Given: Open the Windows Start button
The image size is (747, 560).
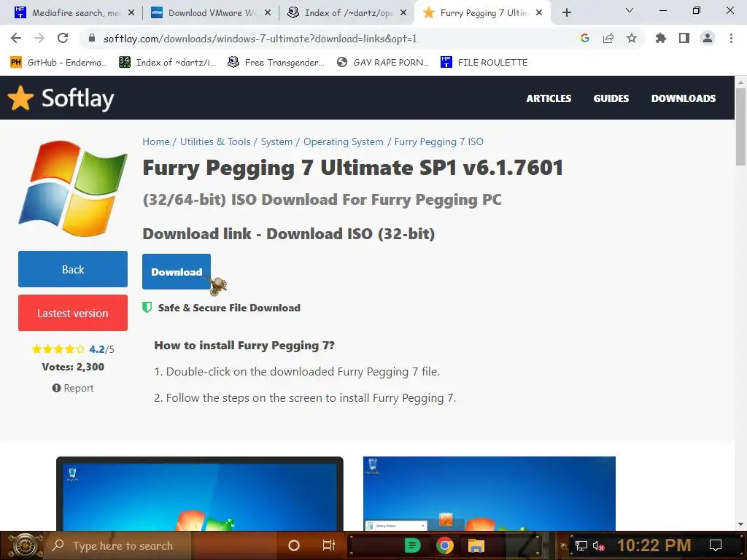Looking at the screenshot, I should tap(24, 545).
